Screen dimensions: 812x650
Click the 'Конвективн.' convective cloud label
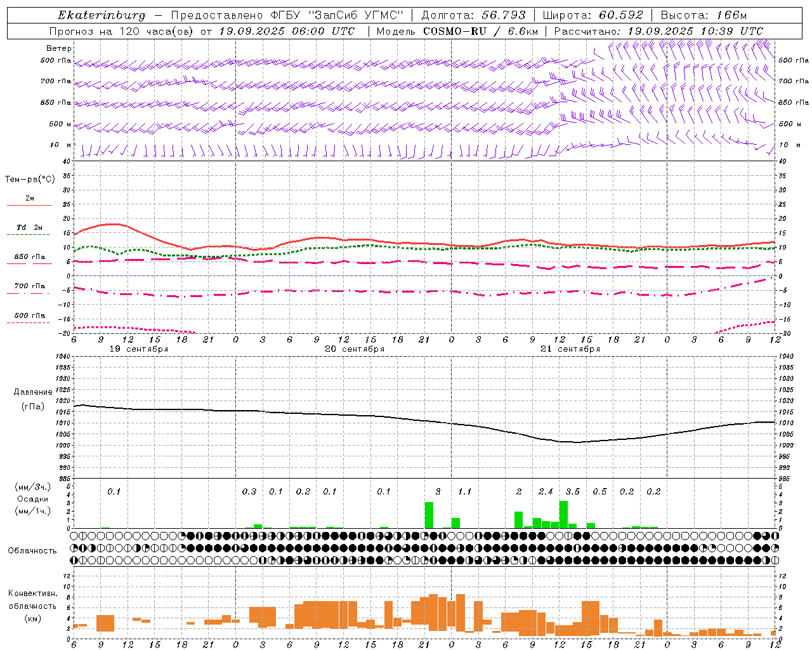(x=32, y=594)
